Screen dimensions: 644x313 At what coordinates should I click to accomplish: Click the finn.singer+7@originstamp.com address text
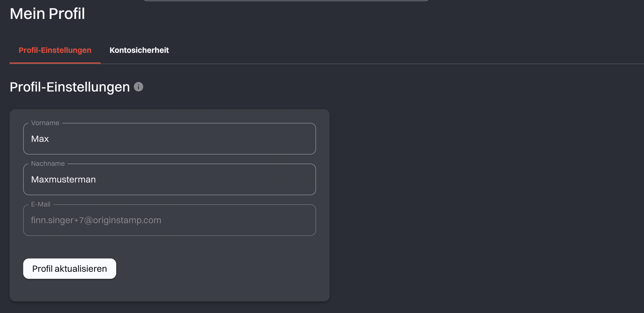coord(96,220)
